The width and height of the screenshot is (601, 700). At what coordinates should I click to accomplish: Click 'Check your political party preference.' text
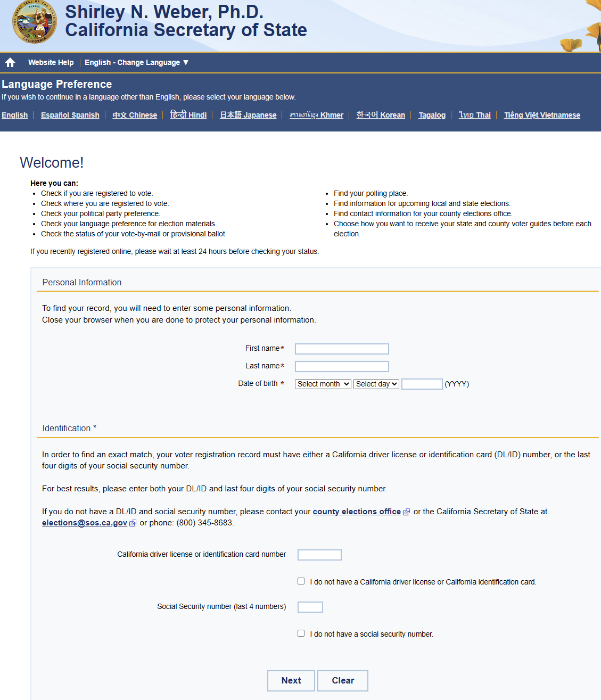(x=101, y=213)
